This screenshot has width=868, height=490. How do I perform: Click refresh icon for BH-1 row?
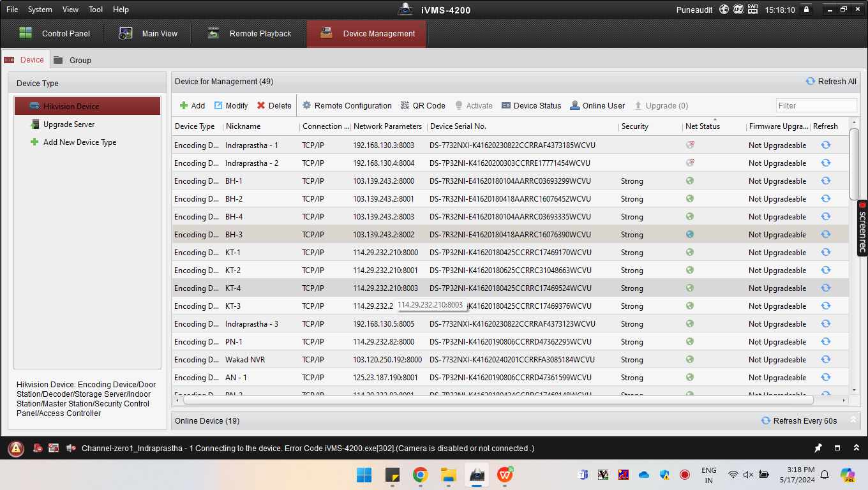(825, 181)
